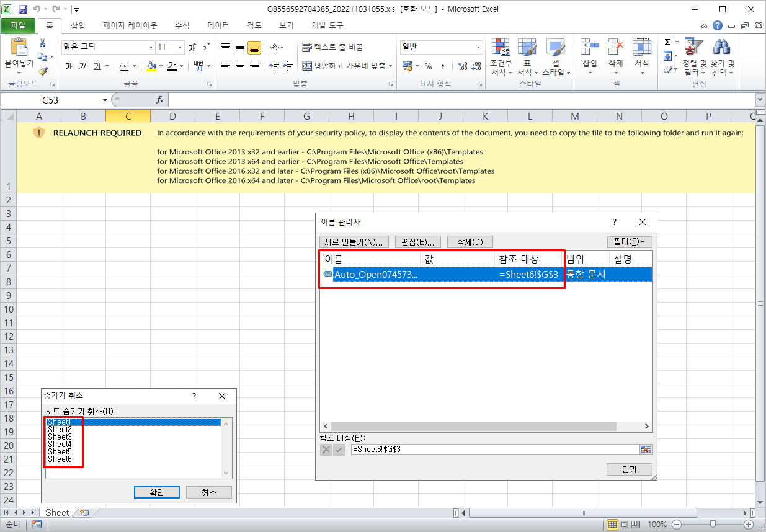The image size is (766, 532).
Task: Click the Fill down icon
Action: click(x=667, y=56)
